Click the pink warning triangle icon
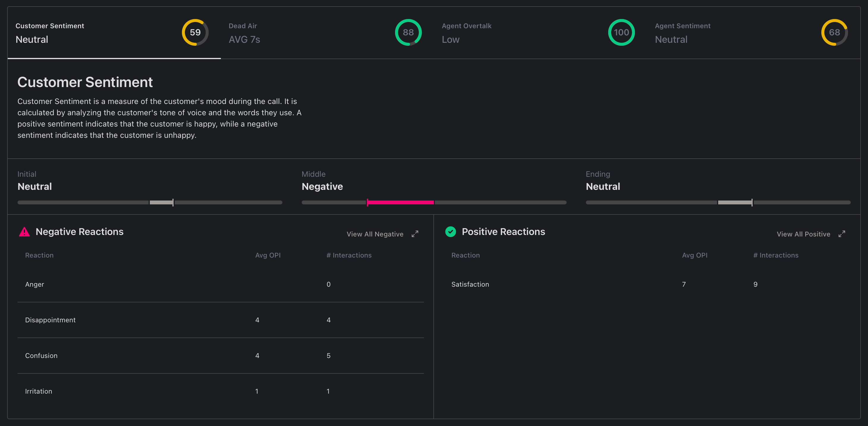Viewport: 868px width, 426px height. point(24,232)
